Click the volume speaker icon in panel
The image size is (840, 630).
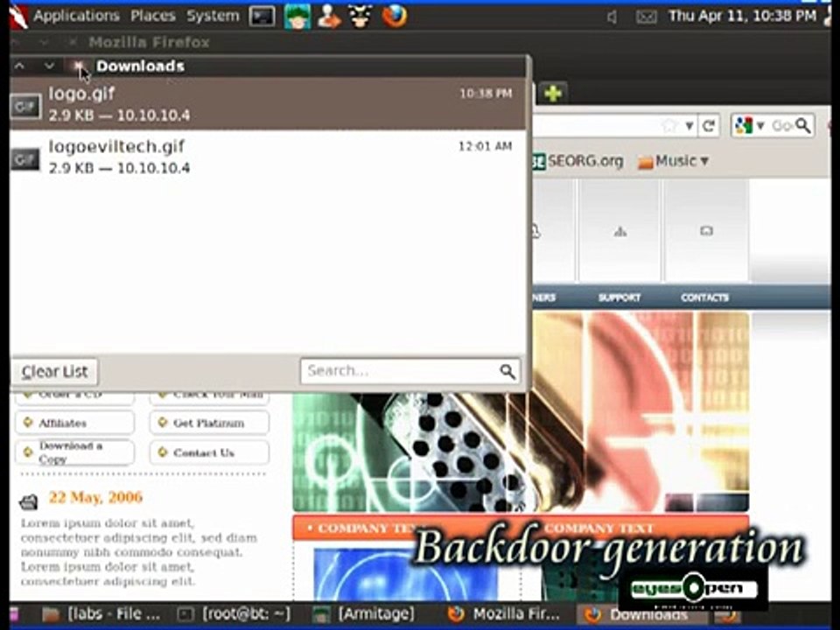point(612,17)
